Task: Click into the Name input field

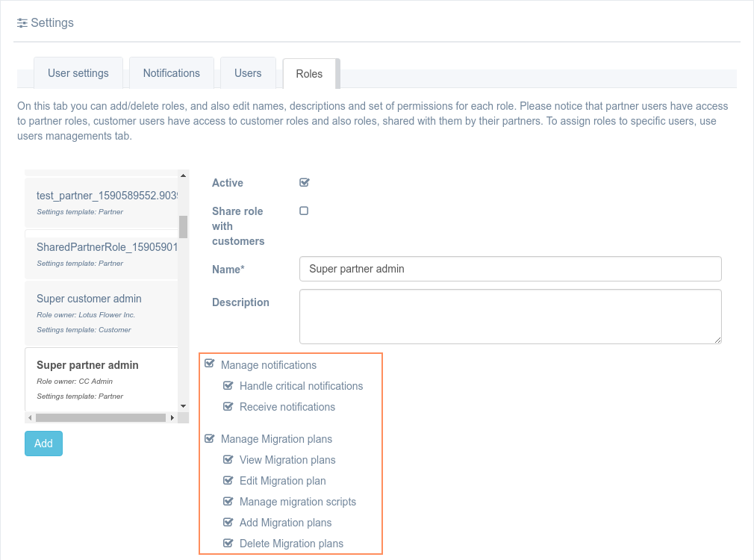Action: 510,269
